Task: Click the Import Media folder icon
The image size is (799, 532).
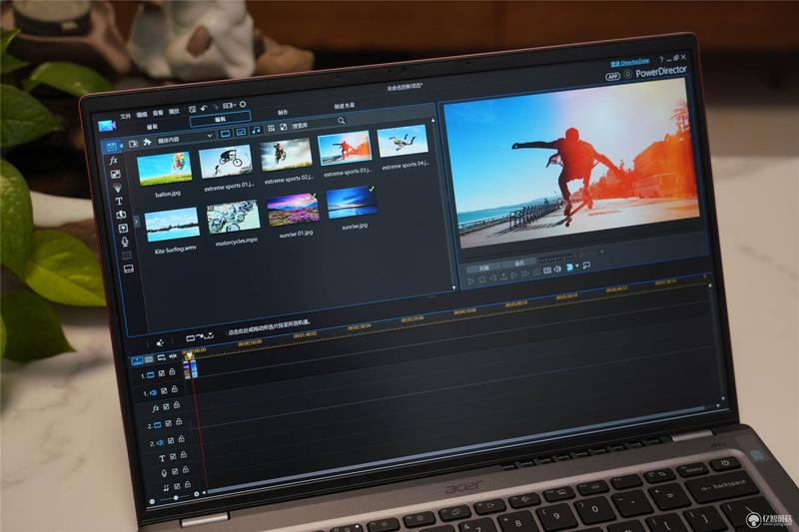Action: [133, 144]
